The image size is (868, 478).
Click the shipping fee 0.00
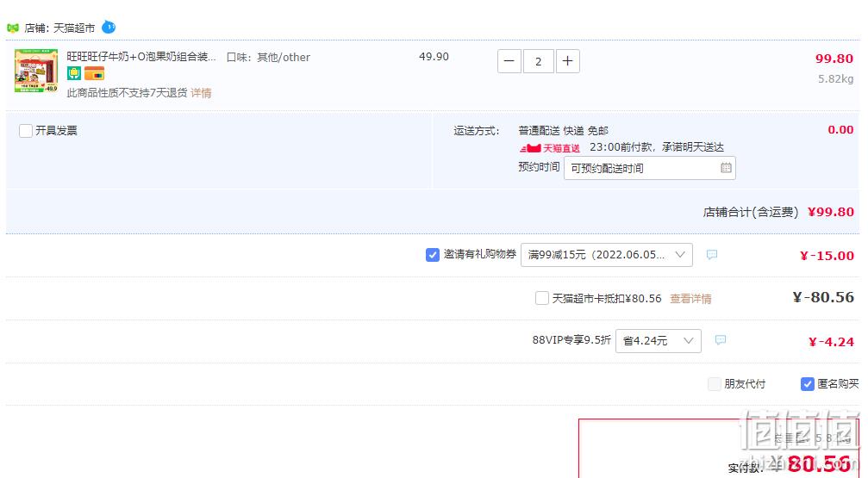840,130
